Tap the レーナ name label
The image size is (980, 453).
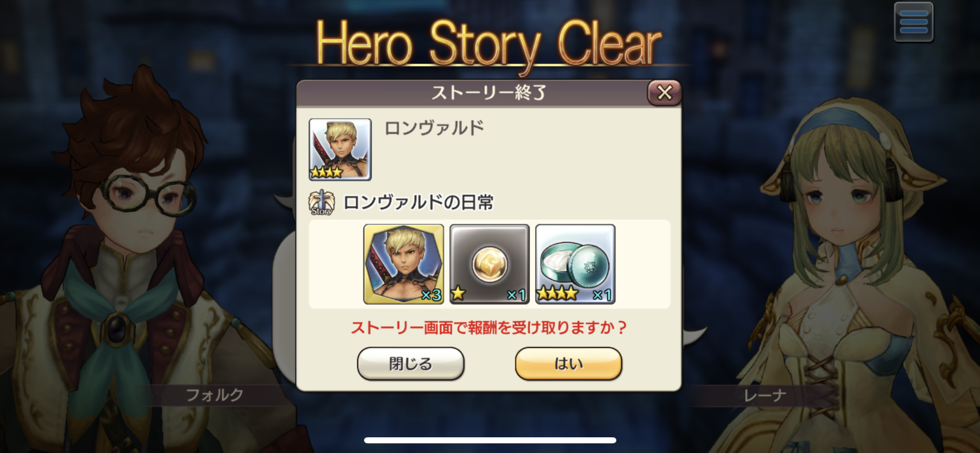click(x=764, y=395)
